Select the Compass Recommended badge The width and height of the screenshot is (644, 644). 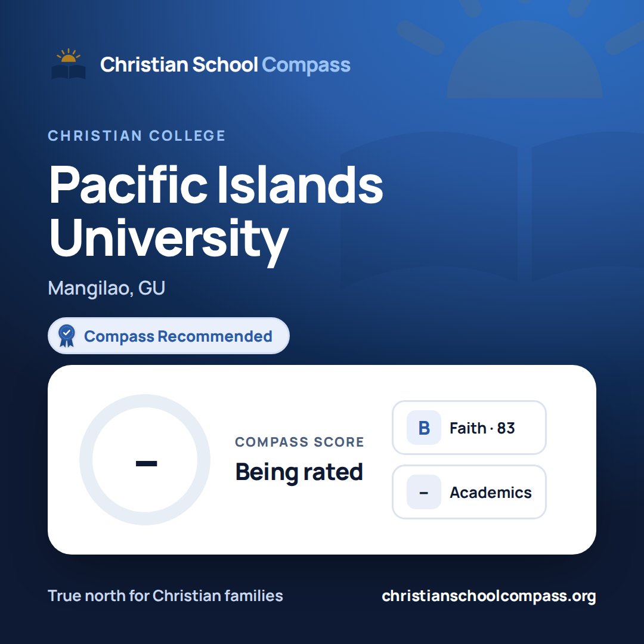coord(169,336)
